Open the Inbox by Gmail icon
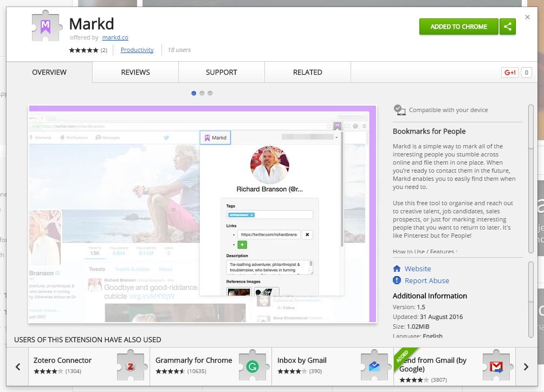The image size is (544, 392). (x=373, y=367)
